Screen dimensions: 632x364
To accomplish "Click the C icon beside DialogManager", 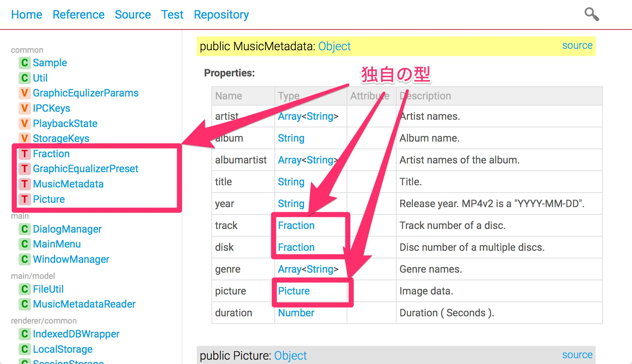I will point(24,229).
